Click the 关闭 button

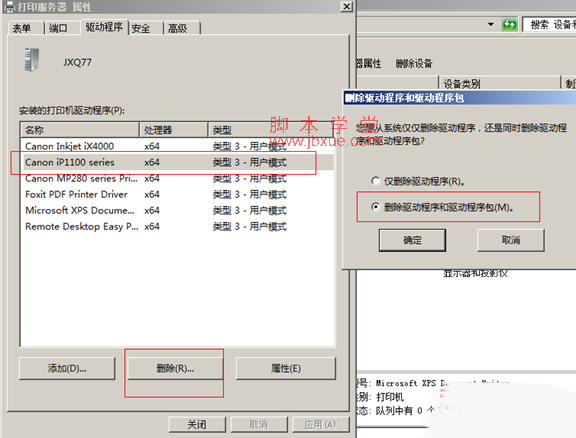(x=197, y=425)
